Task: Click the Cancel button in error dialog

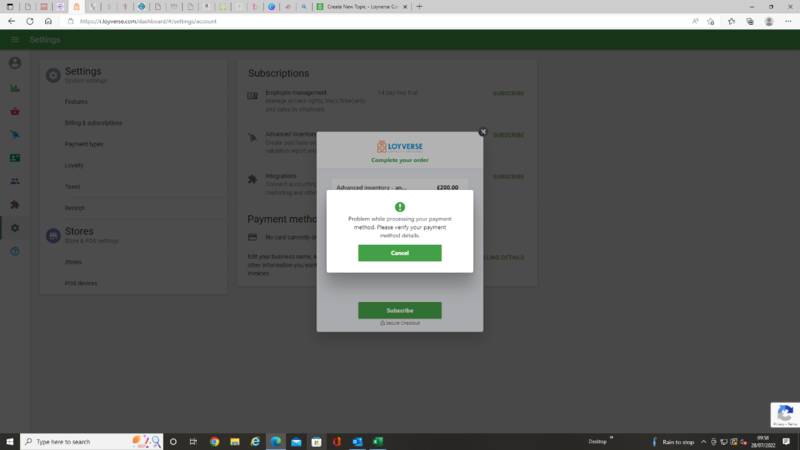Action: [x=399, y=253]
